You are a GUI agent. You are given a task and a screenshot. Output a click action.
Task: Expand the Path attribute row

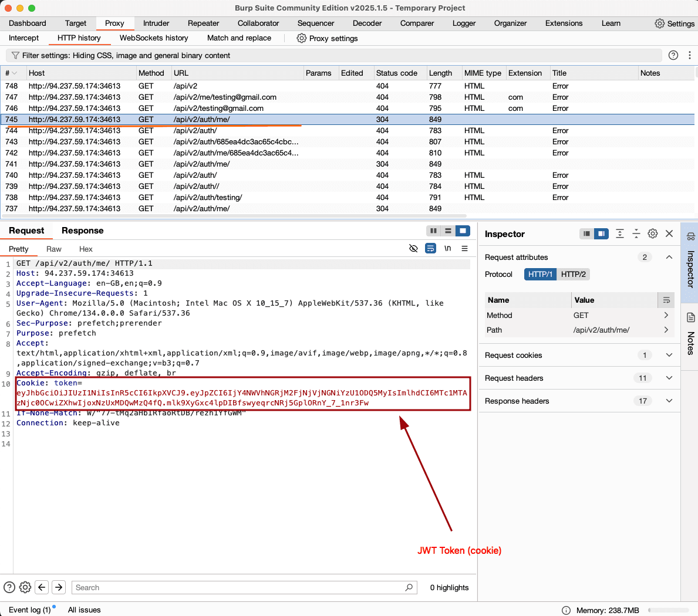tap(666, 330)
